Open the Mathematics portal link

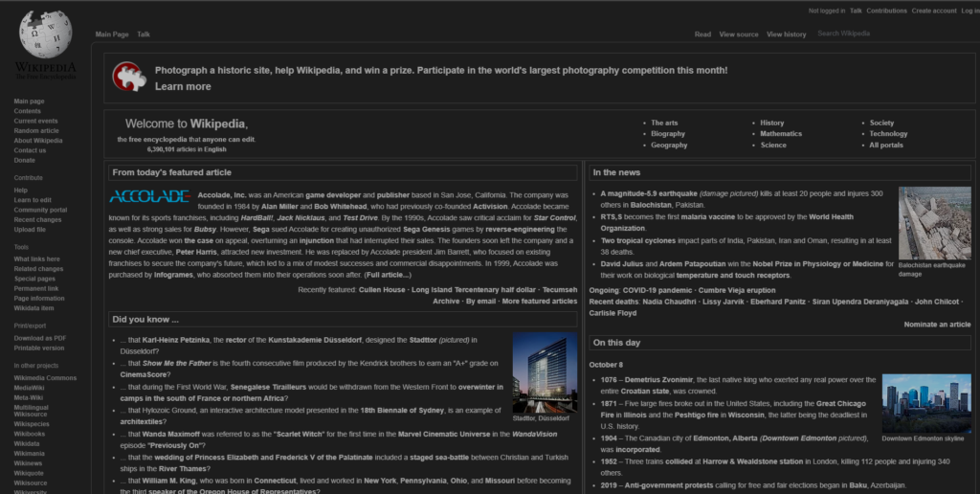tap(781, 134)
